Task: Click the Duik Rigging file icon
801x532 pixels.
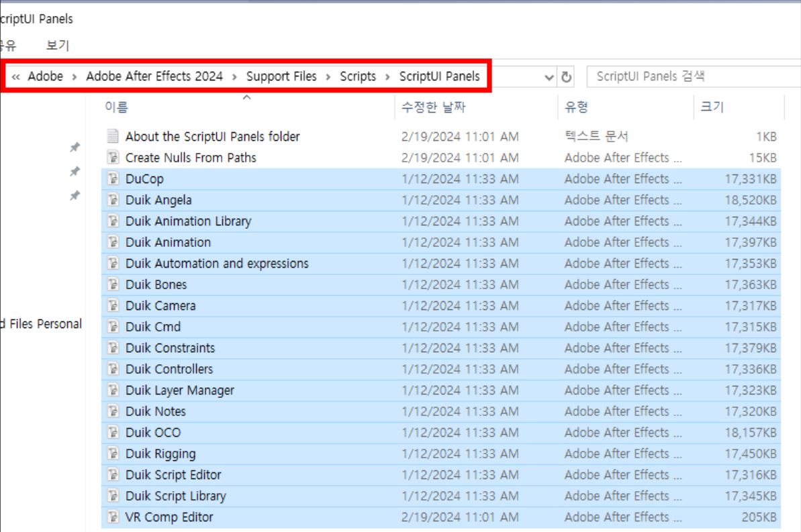Action: coord(113,454)
